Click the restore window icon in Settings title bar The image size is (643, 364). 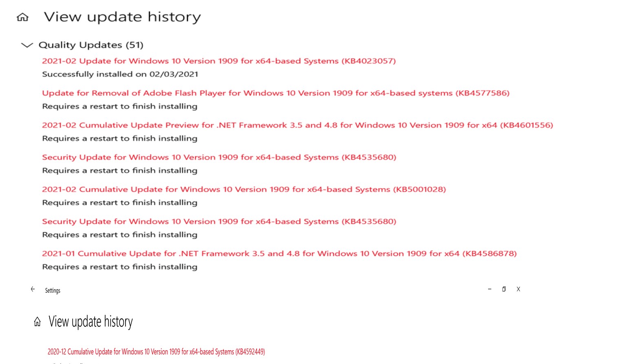(x=504, y=289)
